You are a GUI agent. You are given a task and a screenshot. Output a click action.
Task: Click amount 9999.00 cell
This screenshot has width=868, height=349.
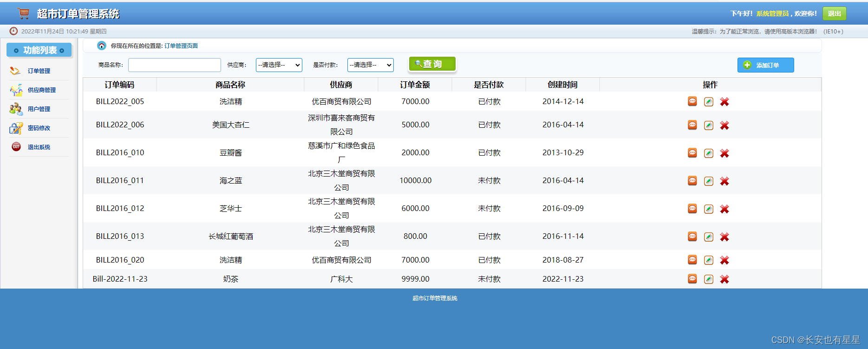(416, 279)
